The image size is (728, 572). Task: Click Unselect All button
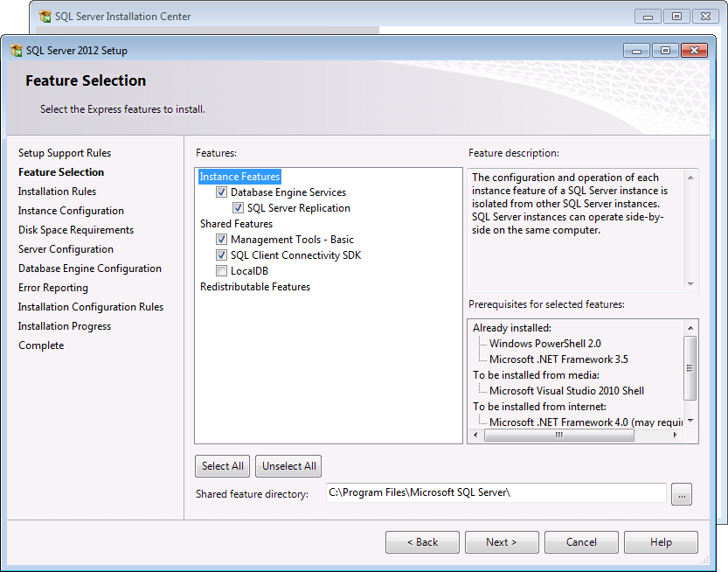tap(288, 466)
